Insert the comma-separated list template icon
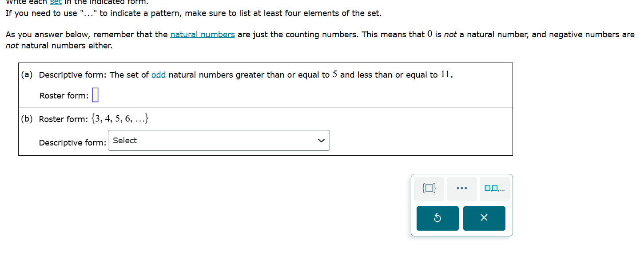Viewport: 644px width, 279px height. click(494, 189)
